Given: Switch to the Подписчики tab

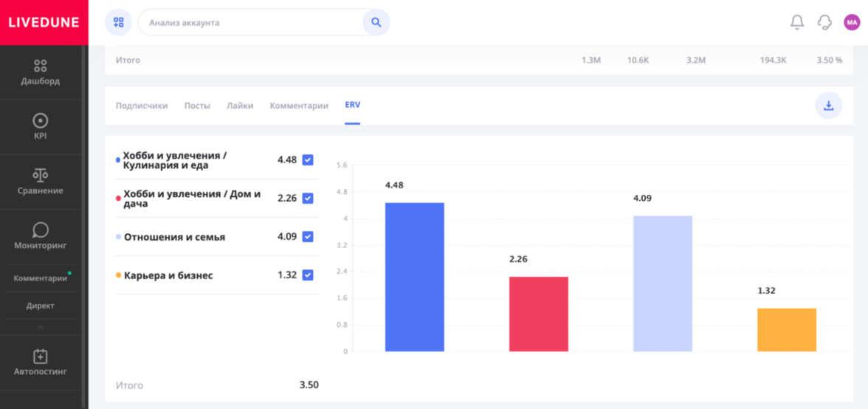Looking at the screenshot, I should (142, 106).
